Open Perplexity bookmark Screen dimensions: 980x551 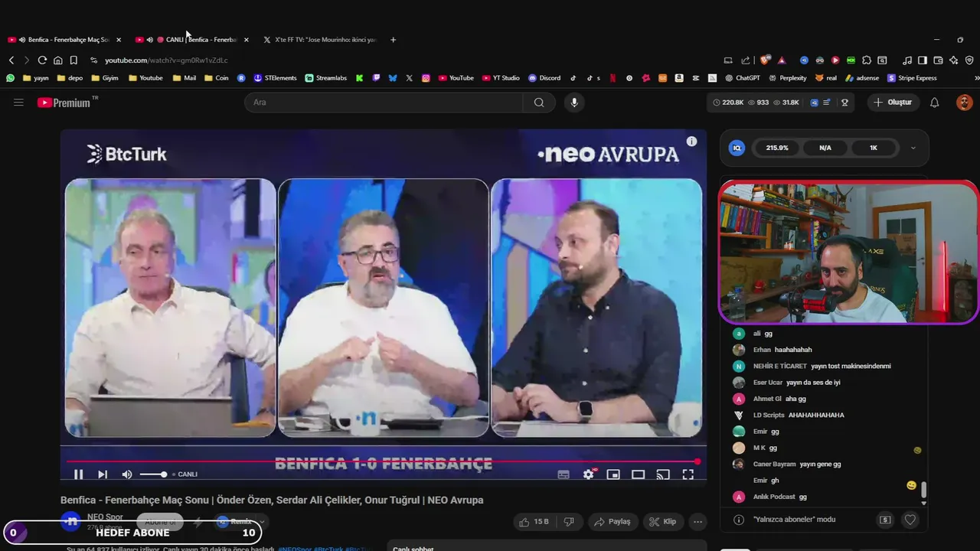[x=788, y=78]
